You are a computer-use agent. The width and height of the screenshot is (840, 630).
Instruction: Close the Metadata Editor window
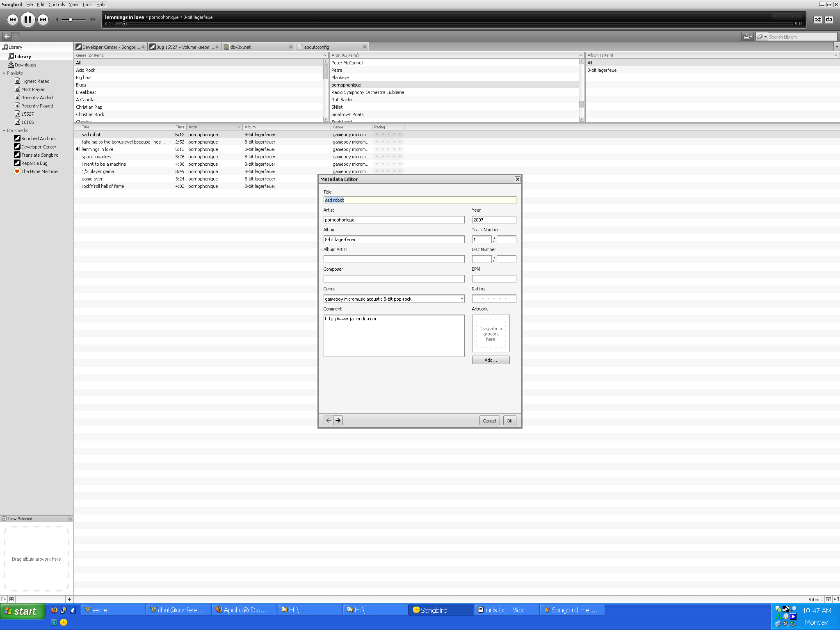[x=517, y=179]
